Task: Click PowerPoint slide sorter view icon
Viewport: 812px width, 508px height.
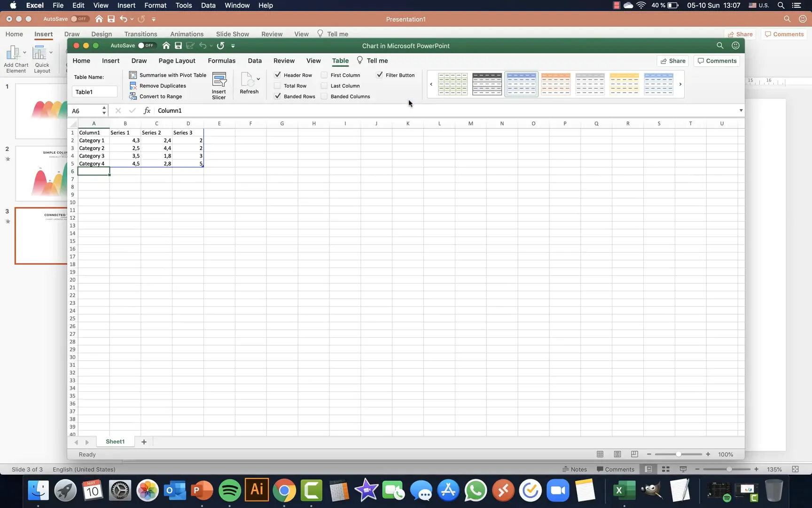Action: coord(665,469)
